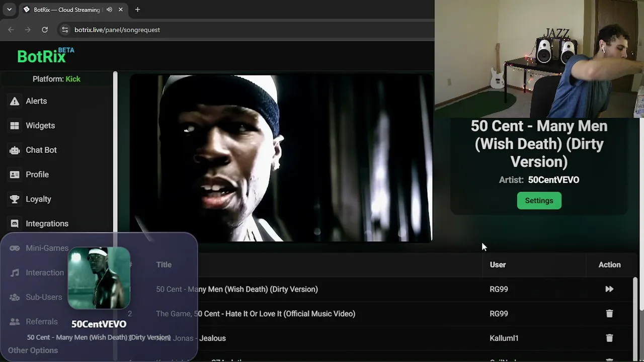This screenshot has width=644, height=362.
Task: Click the 50 Cent music video player
Action: [281, 158]
